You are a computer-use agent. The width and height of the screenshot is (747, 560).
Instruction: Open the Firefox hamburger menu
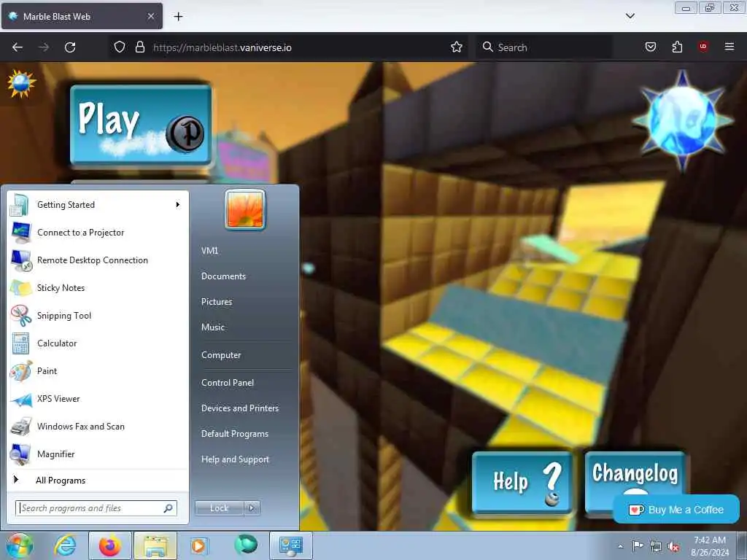(x=729, y=47)
